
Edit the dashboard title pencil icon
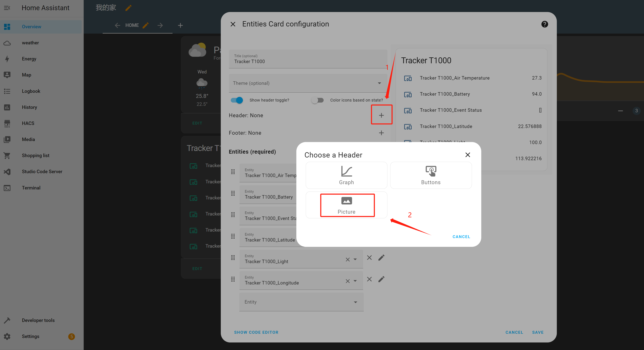coord(128,8)
